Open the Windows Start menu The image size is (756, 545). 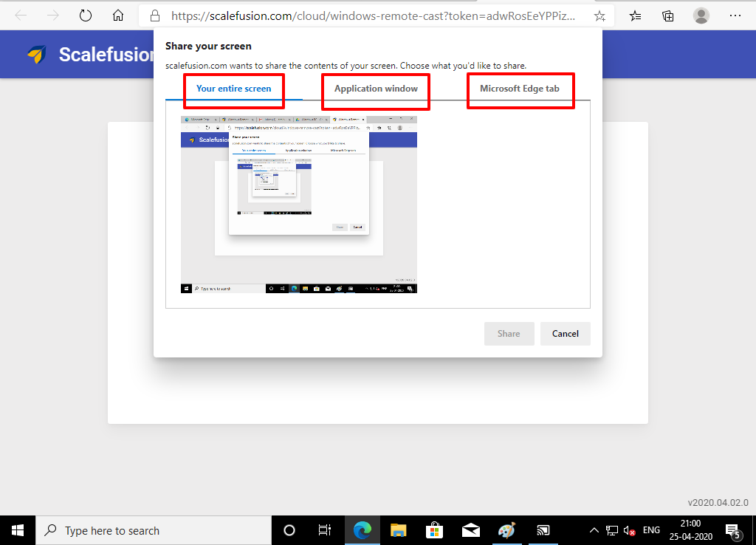[x=18, y=530]
